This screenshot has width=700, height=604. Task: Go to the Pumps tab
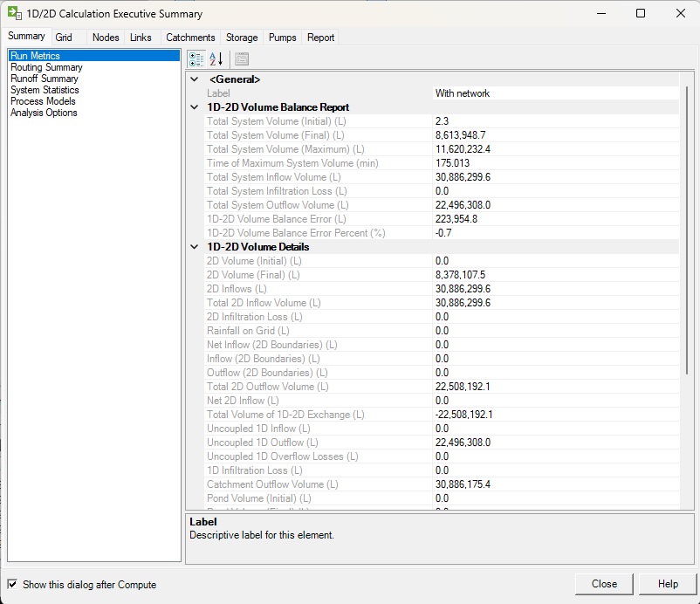[283, 38]
